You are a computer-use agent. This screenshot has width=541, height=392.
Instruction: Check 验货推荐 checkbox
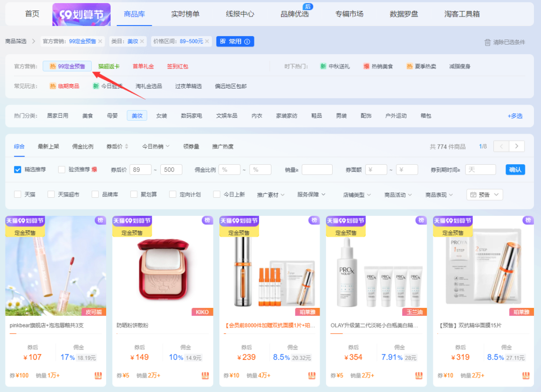coord(62,170)
